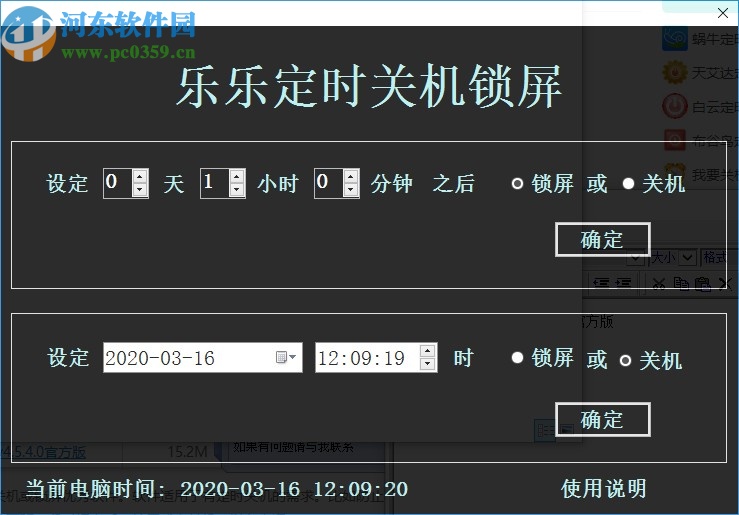Click the paste icon in background editor toolbar
This screenshot has width=739, height=515.
(703, 284)
